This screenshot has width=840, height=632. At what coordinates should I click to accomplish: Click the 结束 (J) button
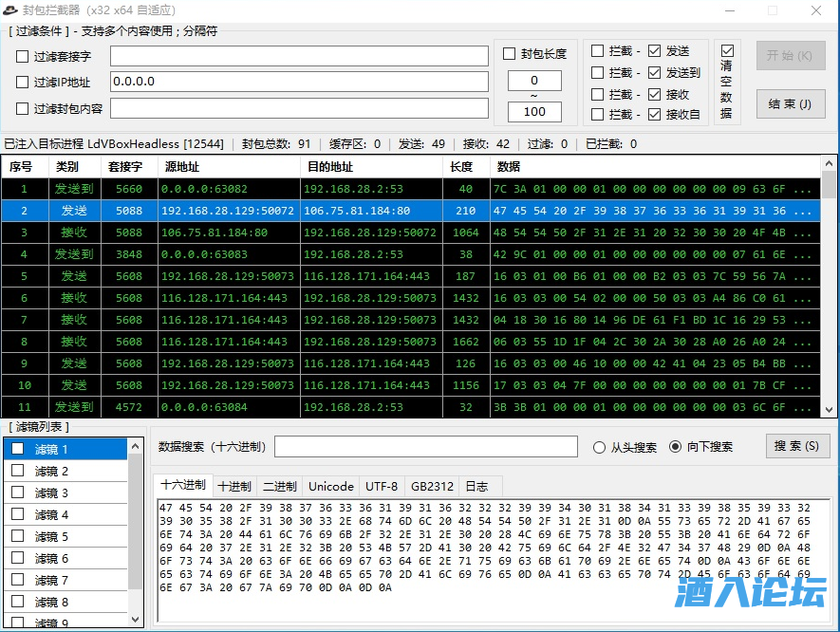click(790, 104)
